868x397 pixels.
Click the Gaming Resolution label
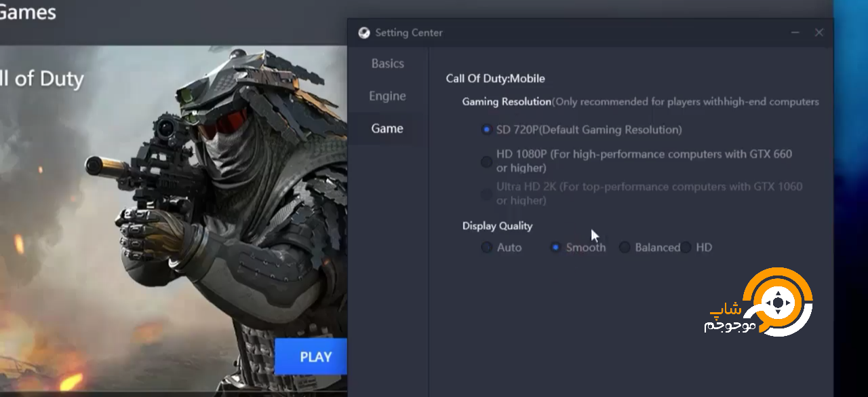[507, 102]
